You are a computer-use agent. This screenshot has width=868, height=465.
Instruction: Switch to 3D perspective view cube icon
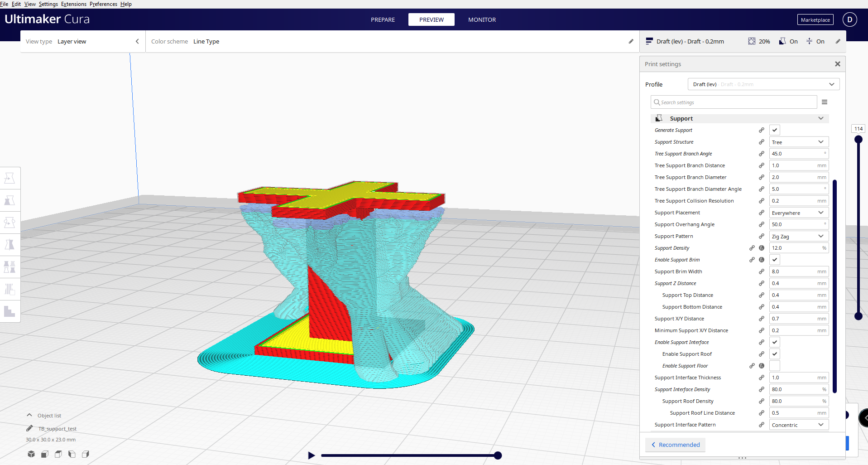click(31, 454)
